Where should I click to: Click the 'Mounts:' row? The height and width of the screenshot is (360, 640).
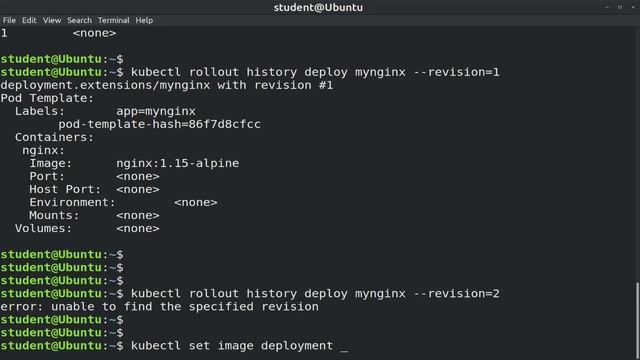(x=94, y=216)
